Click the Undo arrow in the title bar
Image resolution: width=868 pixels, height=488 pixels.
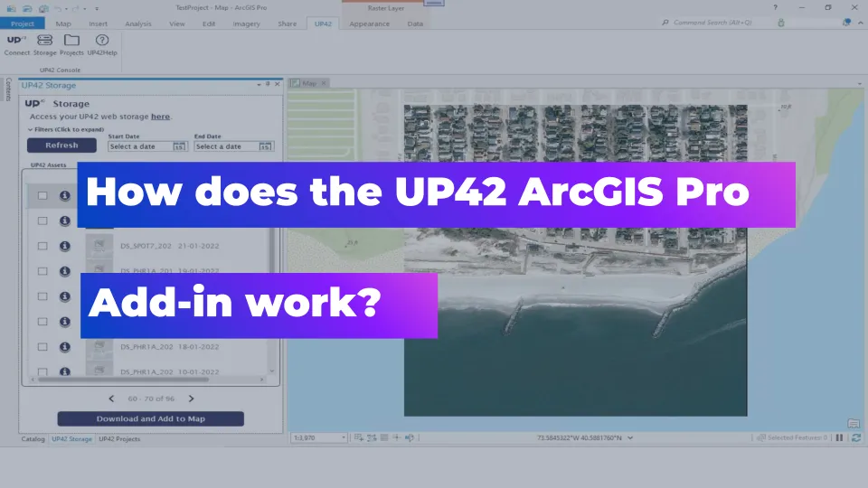point(58,8)
